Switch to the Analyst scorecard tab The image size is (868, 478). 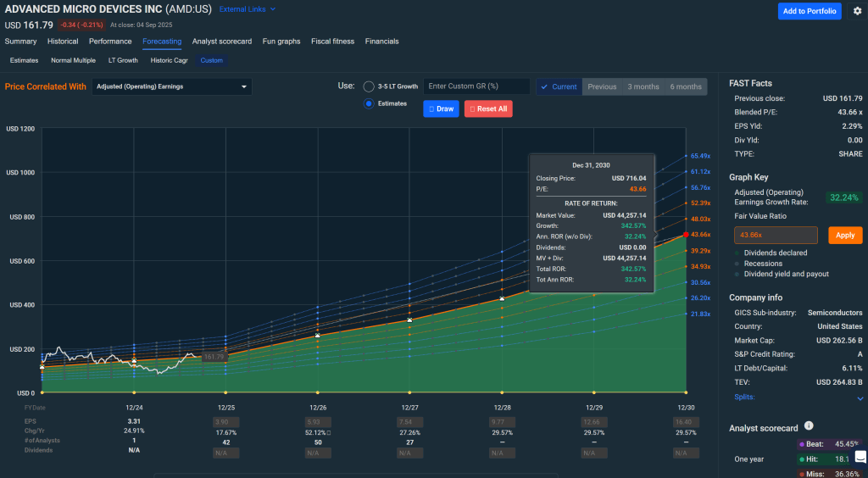click(222, 41)
